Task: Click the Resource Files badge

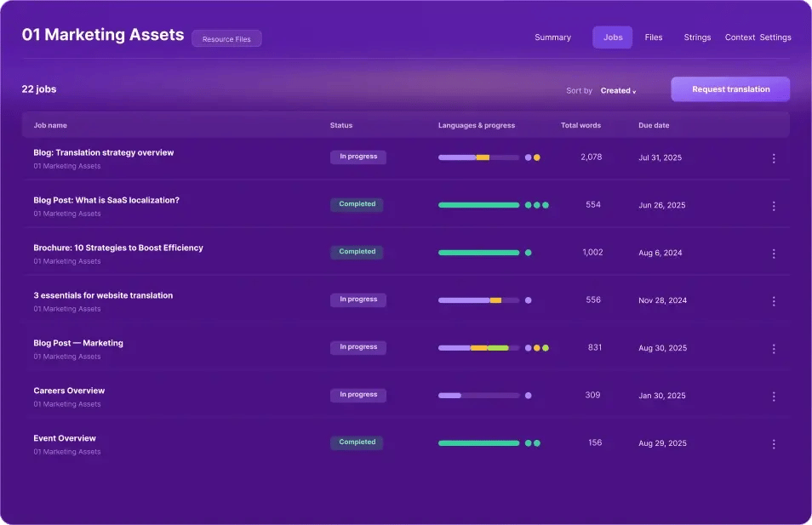Action: (x=226, y=39)
